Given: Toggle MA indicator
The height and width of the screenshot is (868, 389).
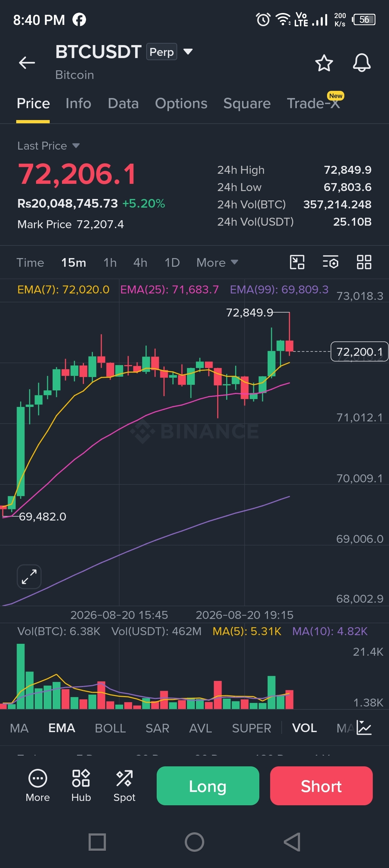Looking at the screenshot, I should (19, 728).
